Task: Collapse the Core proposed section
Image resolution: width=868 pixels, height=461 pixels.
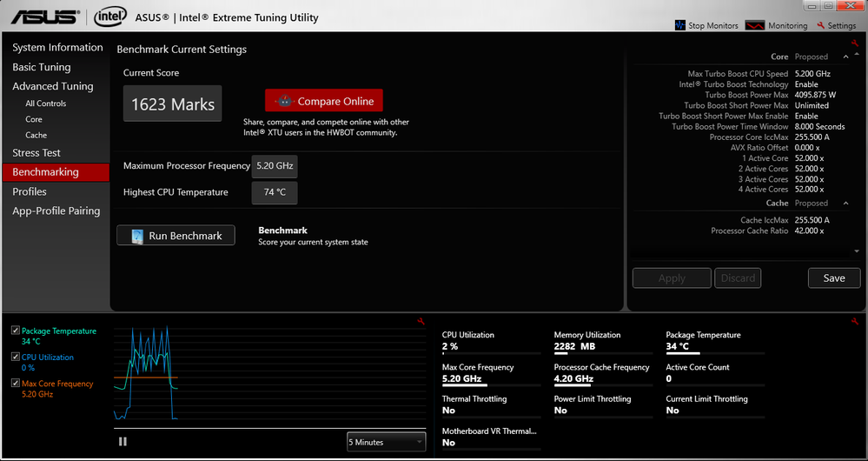Action: pos(845,57)
